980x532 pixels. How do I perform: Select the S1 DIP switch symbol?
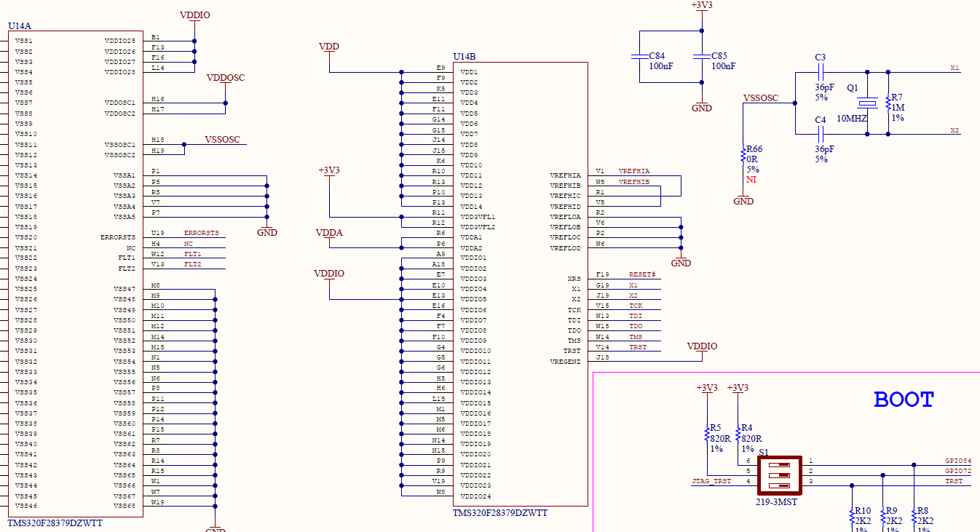pos(780,475)
